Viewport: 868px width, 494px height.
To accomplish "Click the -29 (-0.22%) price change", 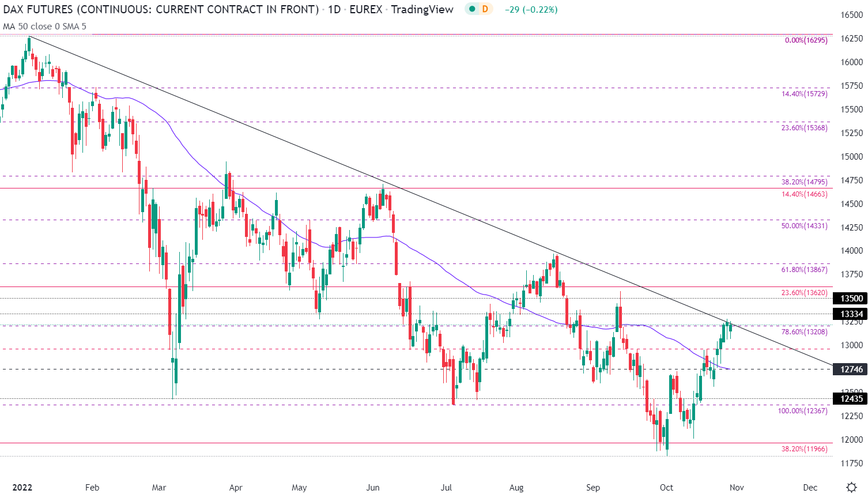I will 531,10.
